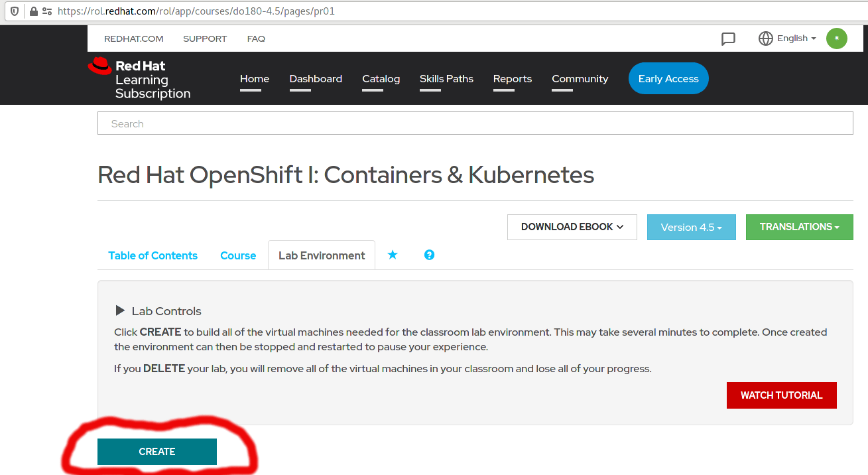Screen dimensions: 868x475
Task: Select the Course tab
Action: (x=237, y=255)
